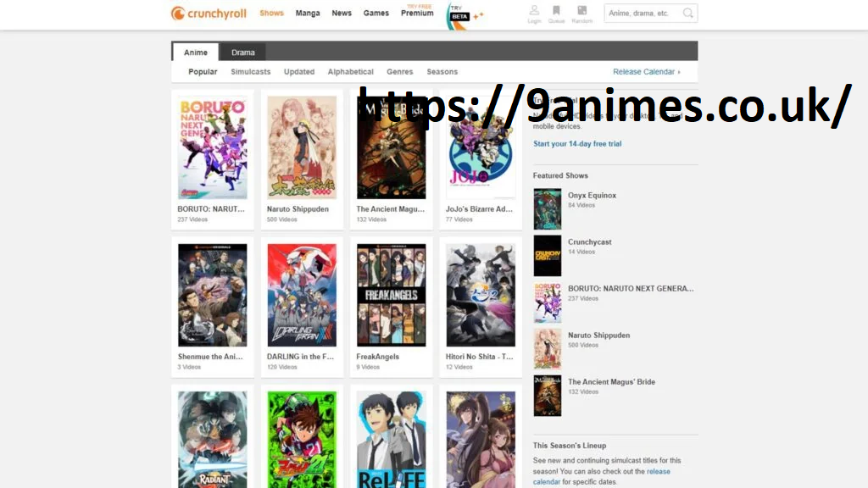Open the Login icon
868x488 pixels.
(x=534, y=14)
